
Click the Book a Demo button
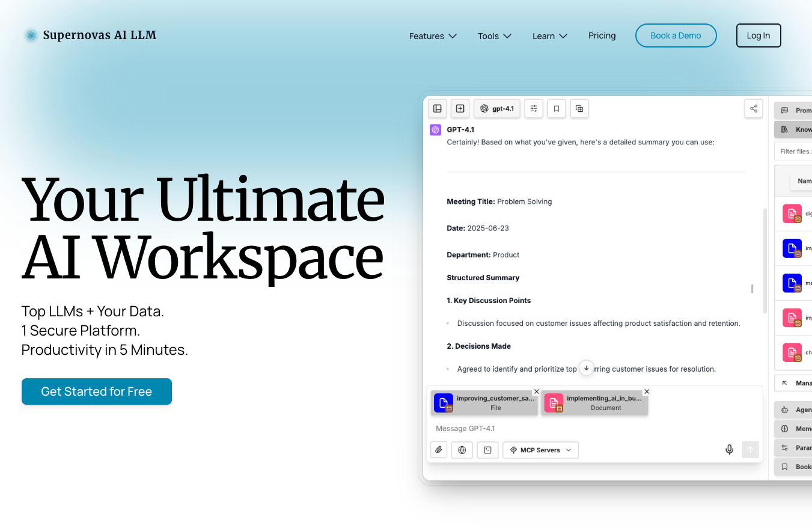[x=676, y=35]
